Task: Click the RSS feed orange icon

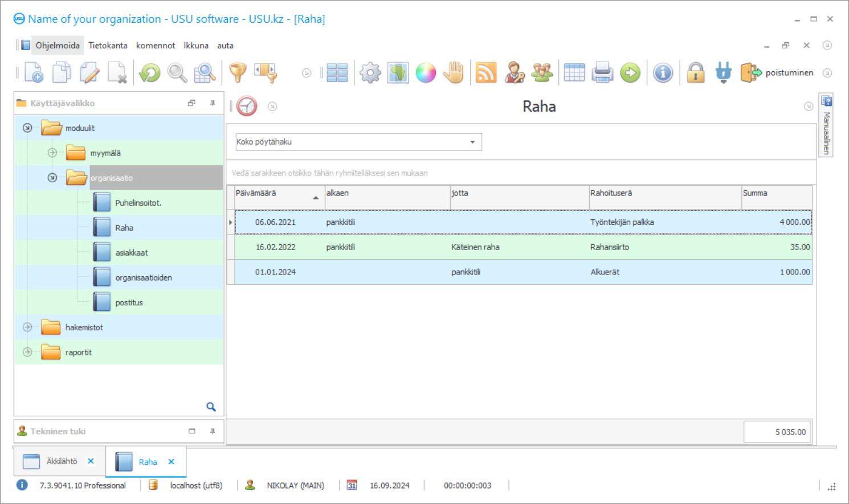Action: tap(485, 73)
